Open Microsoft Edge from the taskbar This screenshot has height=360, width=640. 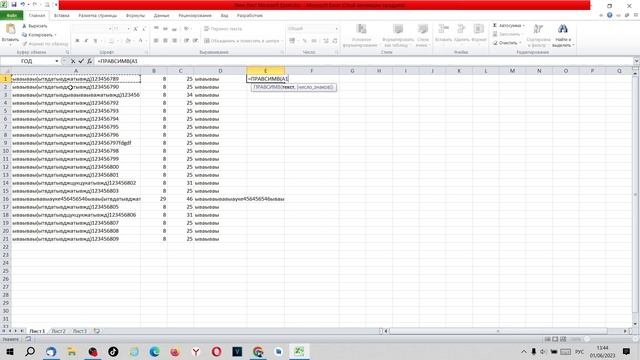point(154,351)
